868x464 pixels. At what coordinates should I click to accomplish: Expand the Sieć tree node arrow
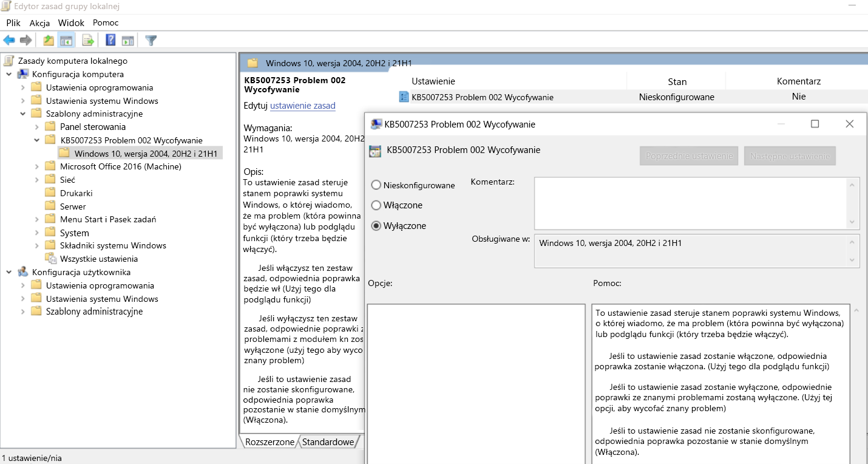pos(37,180)
